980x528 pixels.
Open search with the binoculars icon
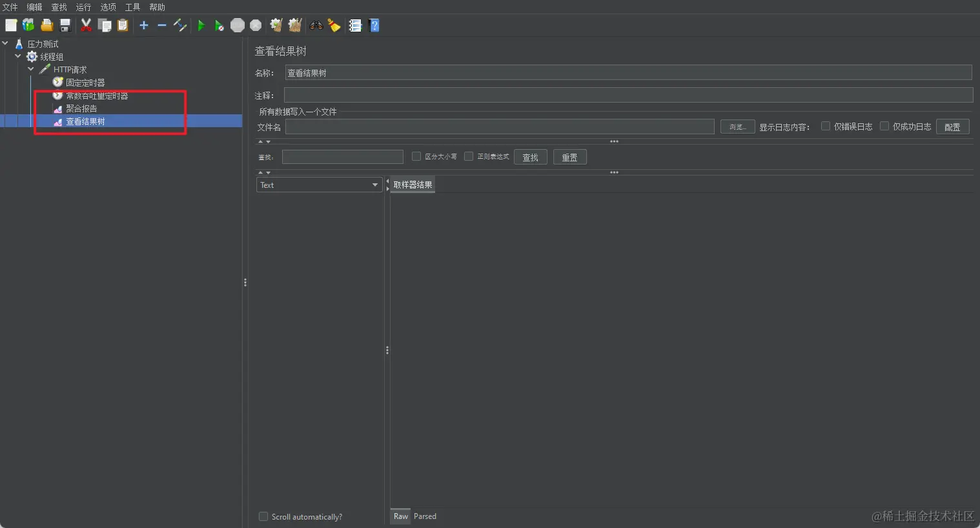[x=316, y=25]
